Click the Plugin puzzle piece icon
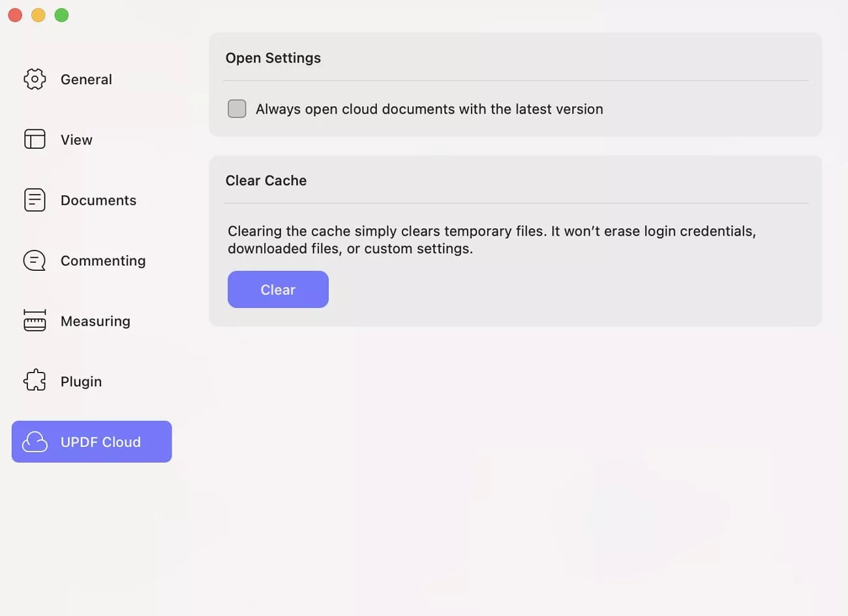Screen dimensions: 848x616 click(35, 380)
